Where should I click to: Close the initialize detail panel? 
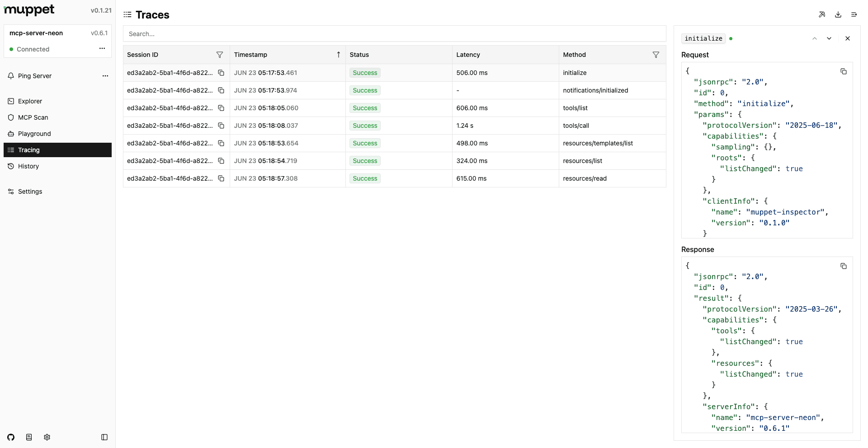click(848, 38)
